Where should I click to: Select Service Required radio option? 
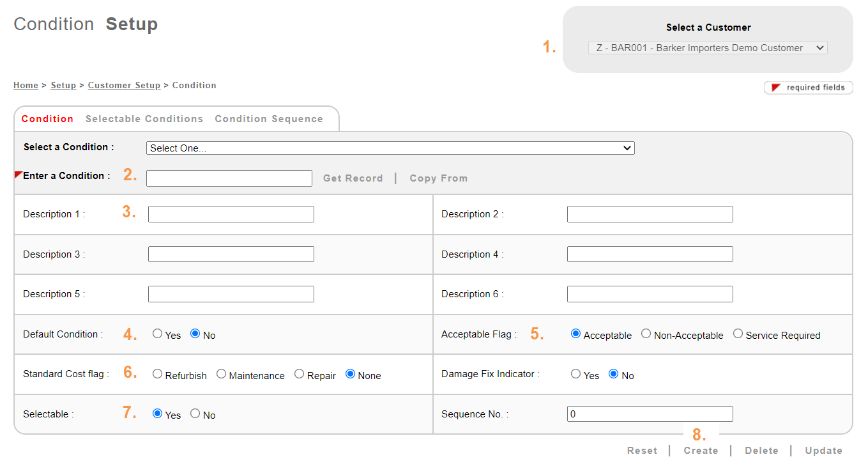point(738,334)
